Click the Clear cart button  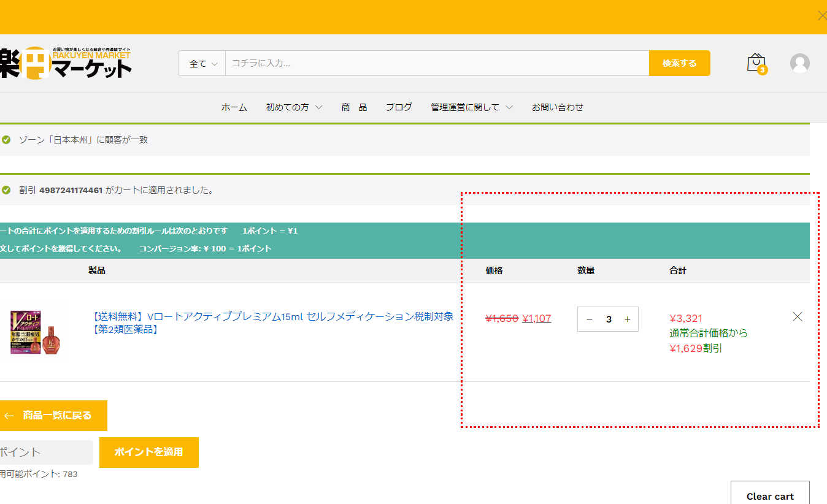pyautogui.click(x=769, y=494)
